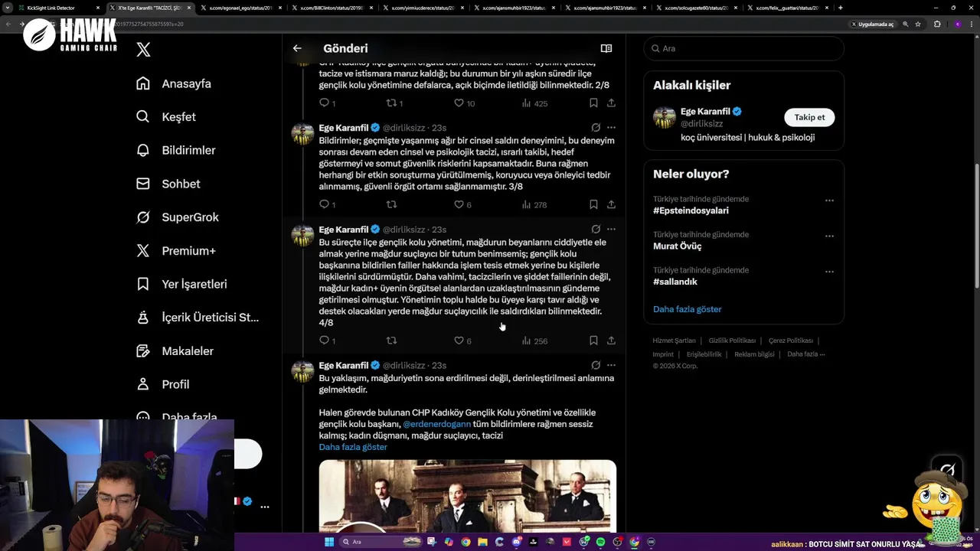Go back using the Gönderi back arrow

coord(297,48)
